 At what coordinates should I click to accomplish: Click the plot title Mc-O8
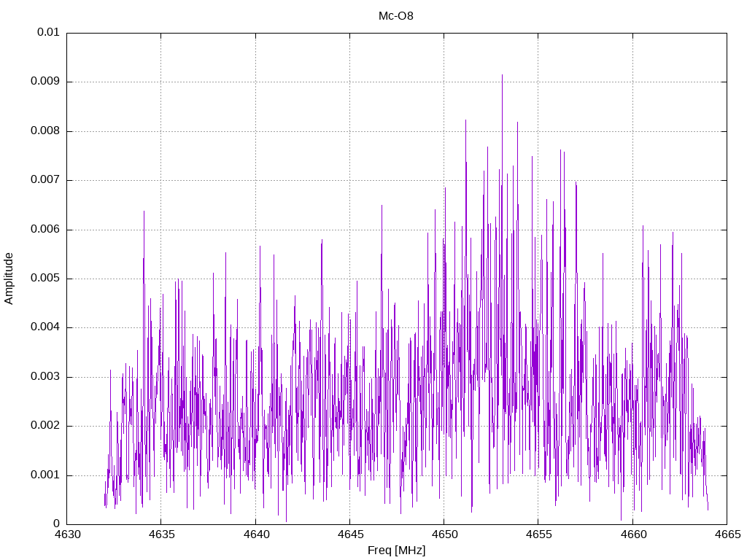pyautogui.click(x=396, y=16)
